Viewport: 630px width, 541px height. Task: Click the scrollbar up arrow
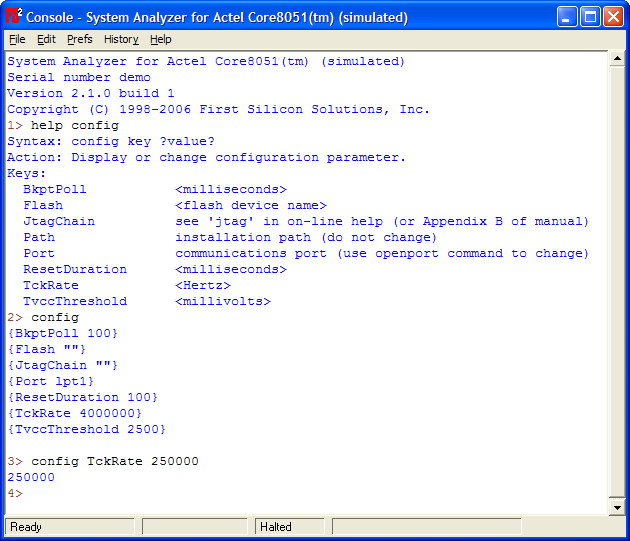pos(617,59)
